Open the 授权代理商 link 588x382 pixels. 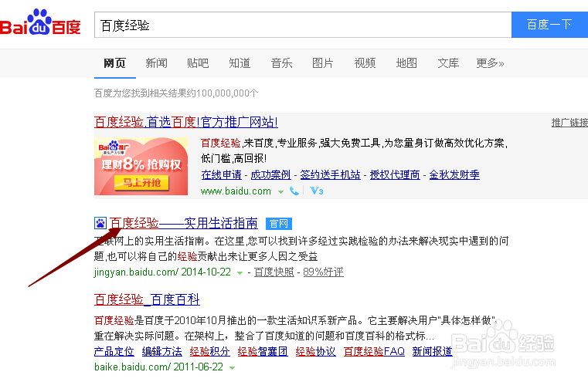[x=395, y=174]
